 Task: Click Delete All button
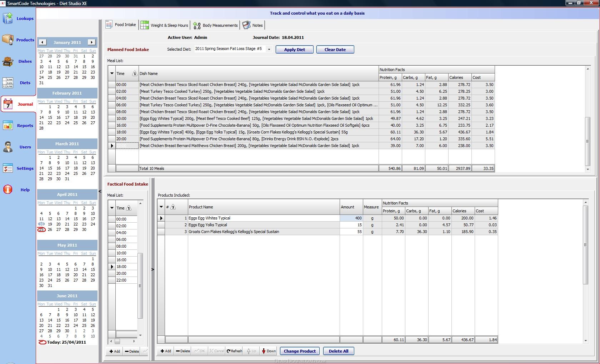(x=339, y=351)
